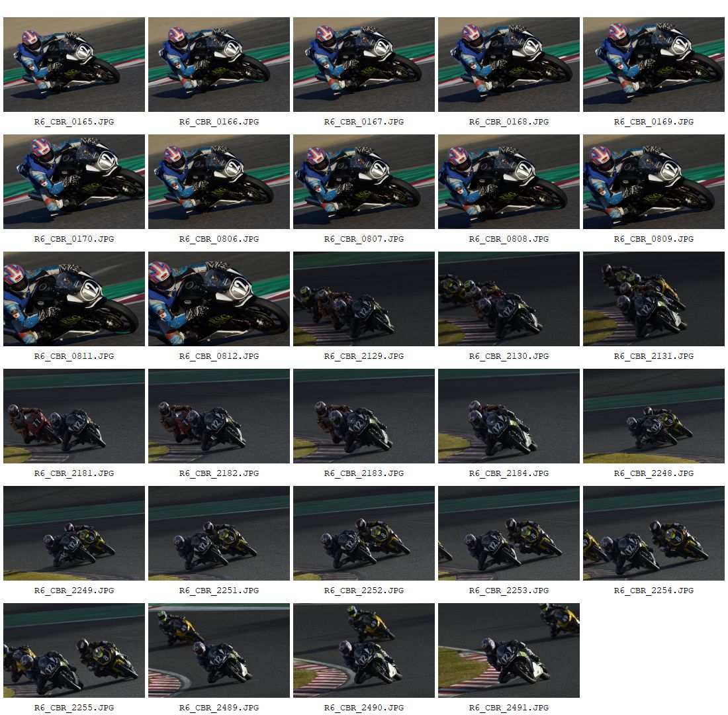728x715 pixels.
Task: Open R6_CBR_2181.JPG with red bike
Action: [x=74, y=416]
